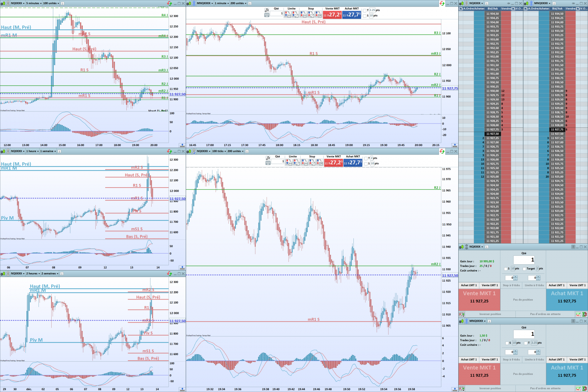Open NQXXXX symbol dropdown in left order book
This screenshot has height=392, width=588.
(x=476, y=3)
